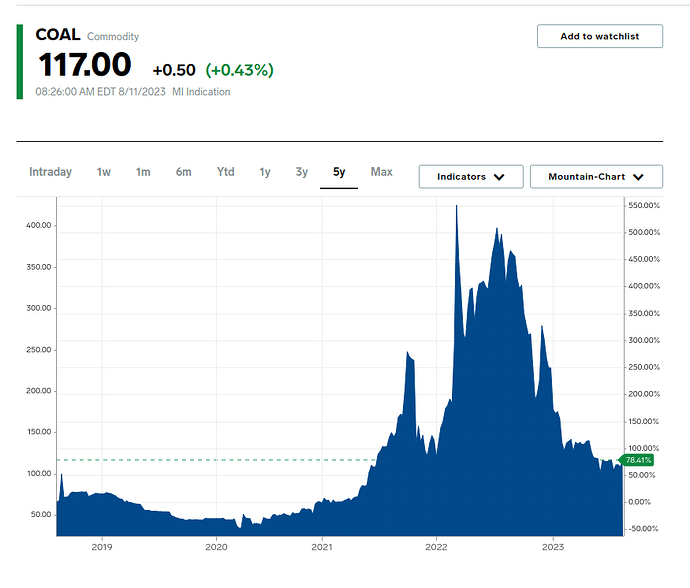Click the 117.00 price value

click(85, 65)
